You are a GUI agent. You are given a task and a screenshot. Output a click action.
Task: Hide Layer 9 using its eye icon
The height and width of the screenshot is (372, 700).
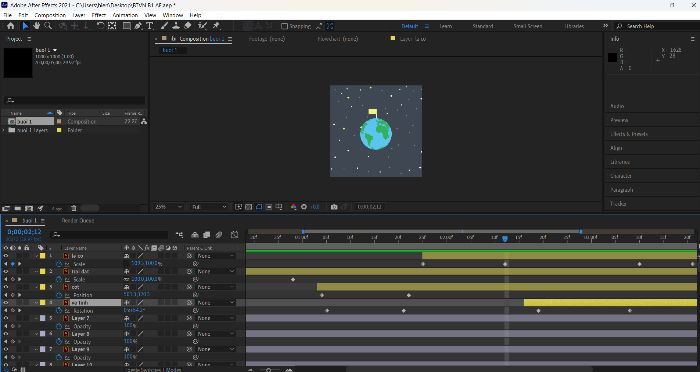pyautogui.click(x=6, y=349)
